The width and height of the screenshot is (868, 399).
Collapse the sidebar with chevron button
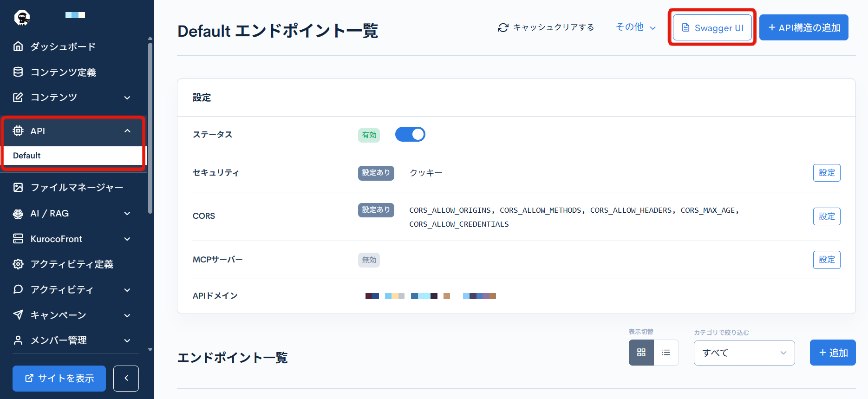tap(126, 379)
